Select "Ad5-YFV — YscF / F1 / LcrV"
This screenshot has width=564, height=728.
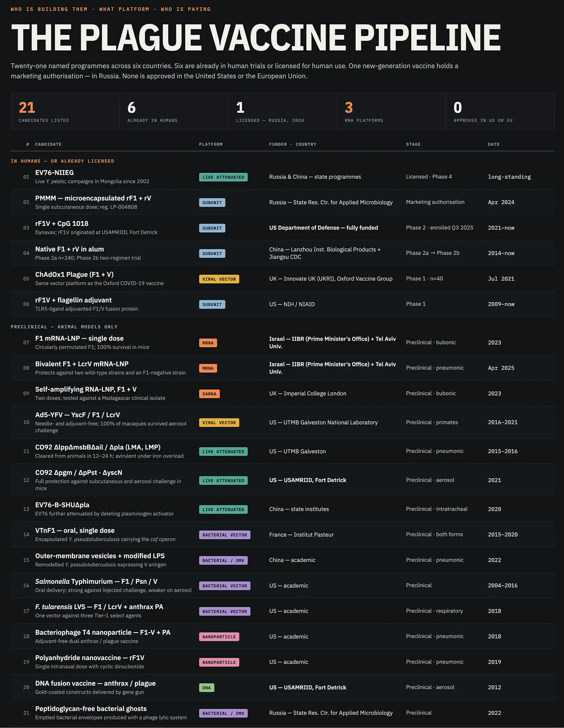point(77,415)
